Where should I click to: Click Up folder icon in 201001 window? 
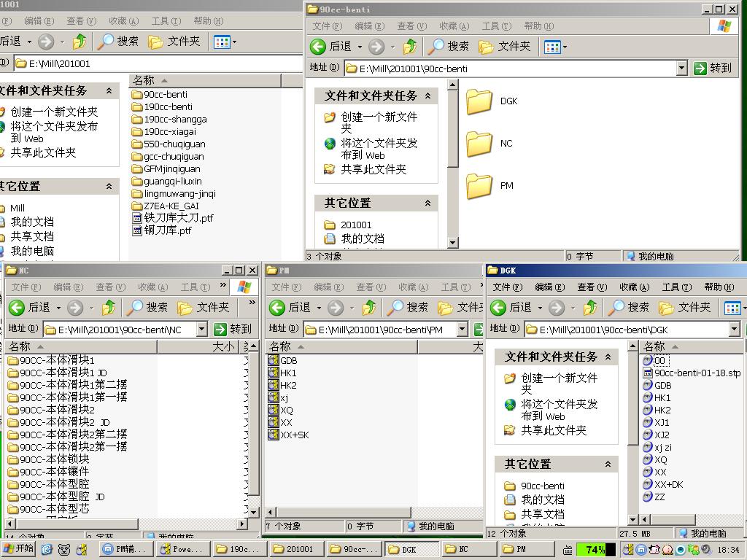(80, 42)
